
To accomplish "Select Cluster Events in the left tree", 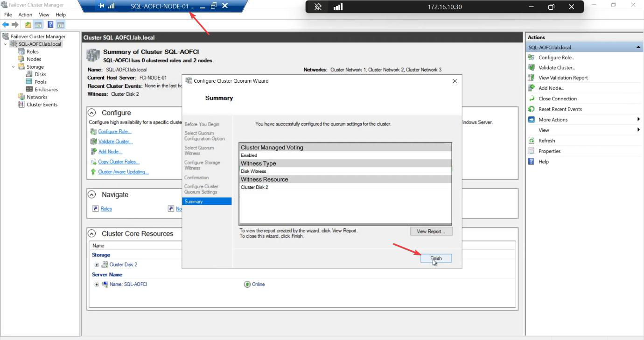I will tap(42, 105).
